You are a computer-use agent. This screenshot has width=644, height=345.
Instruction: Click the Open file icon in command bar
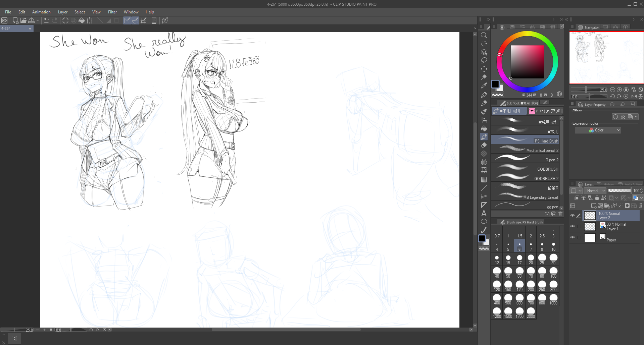[23, 20]
